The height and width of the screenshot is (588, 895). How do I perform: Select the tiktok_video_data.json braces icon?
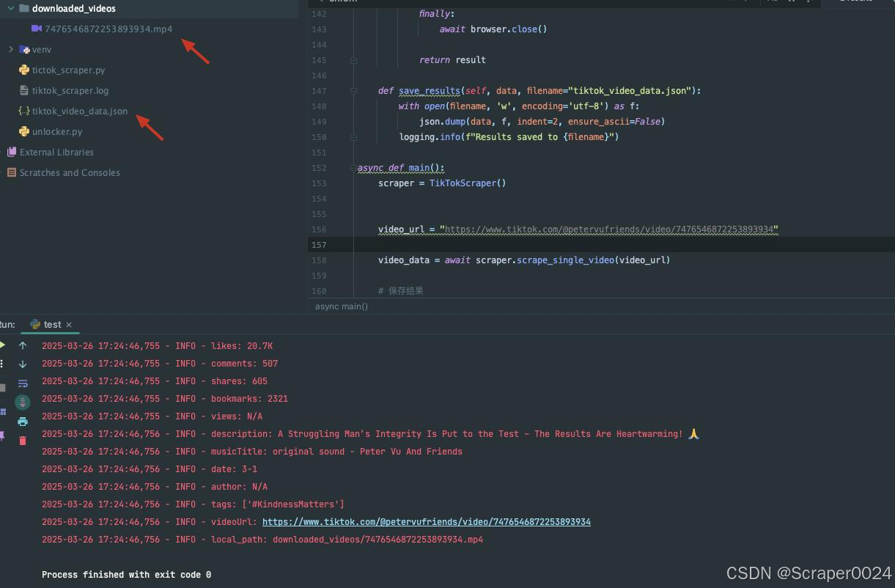click(x=24, y=111)
